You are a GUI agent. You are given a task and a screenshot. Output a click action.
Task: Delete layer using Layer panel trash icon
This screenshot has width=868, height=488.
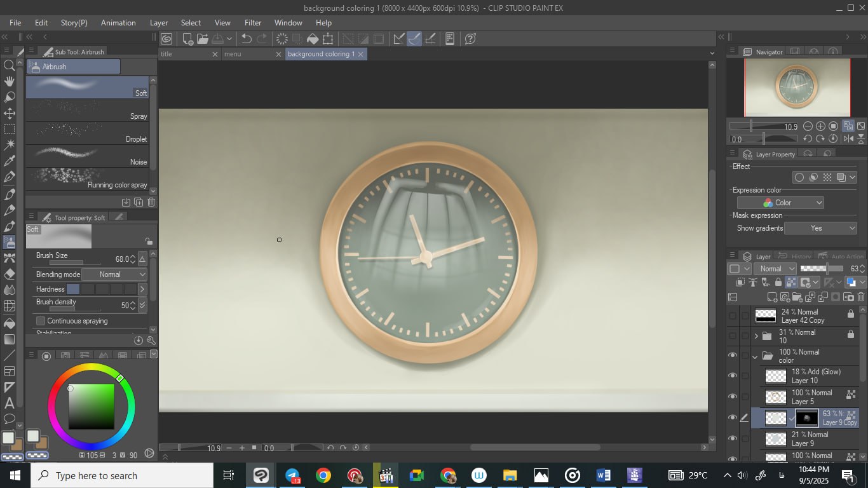[x=861, y=297]
